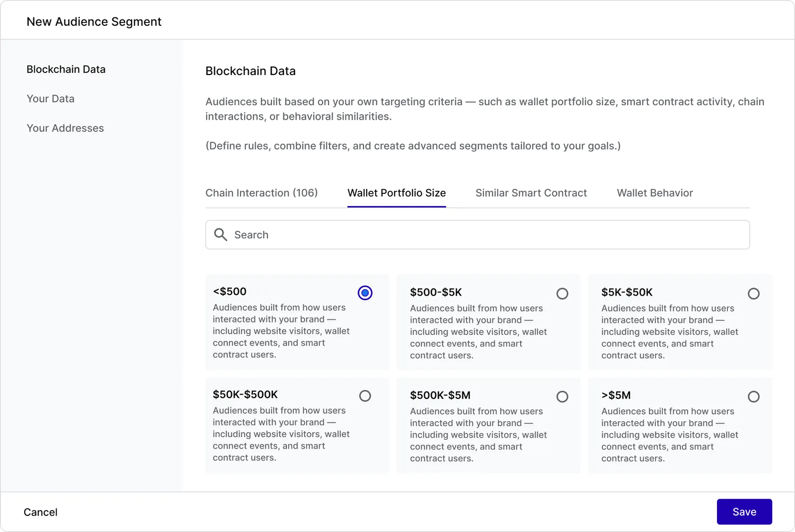Click the >$5M card title

click(x=616, y=395)
